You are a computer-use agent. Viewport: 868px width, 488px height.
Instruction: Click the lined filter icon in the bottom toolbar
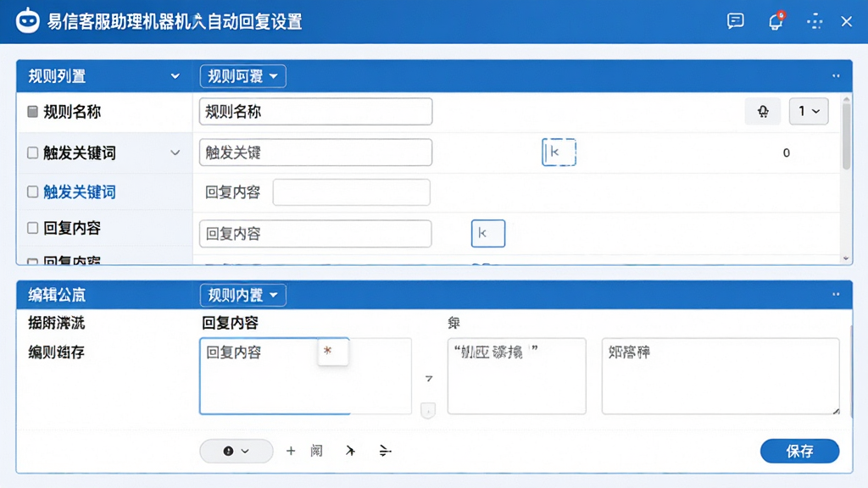coord(386,451)
